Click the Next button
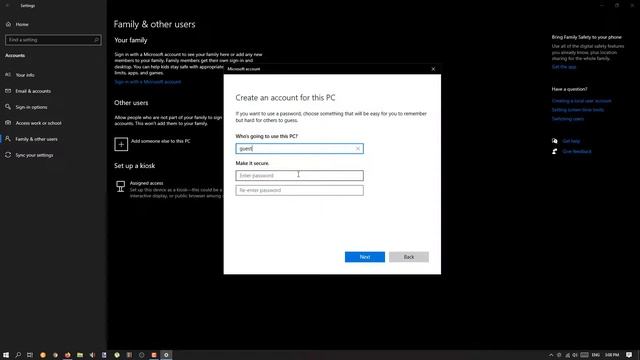 click(x=364, y=257)
